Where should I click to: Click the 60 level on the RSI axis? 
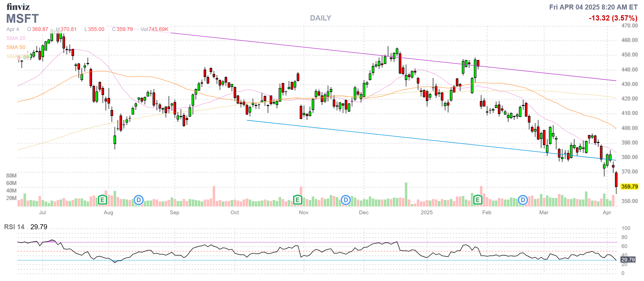(624, 246)
